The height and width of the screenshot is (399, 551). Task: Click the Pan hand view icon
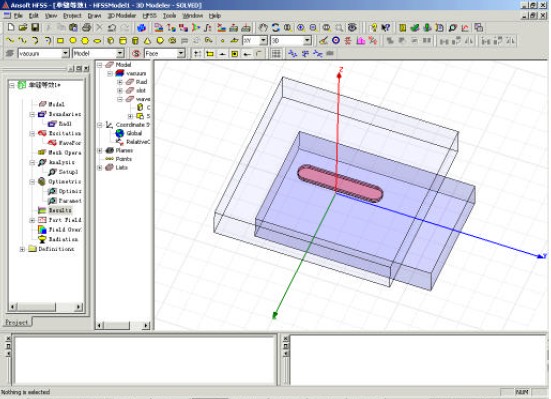point(263,28)
